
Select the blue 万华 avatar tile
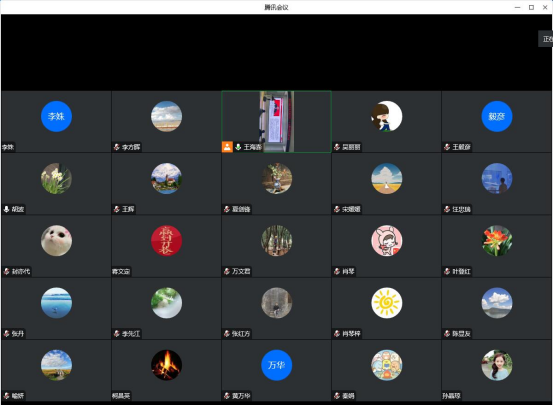click(x=277, y=365)
